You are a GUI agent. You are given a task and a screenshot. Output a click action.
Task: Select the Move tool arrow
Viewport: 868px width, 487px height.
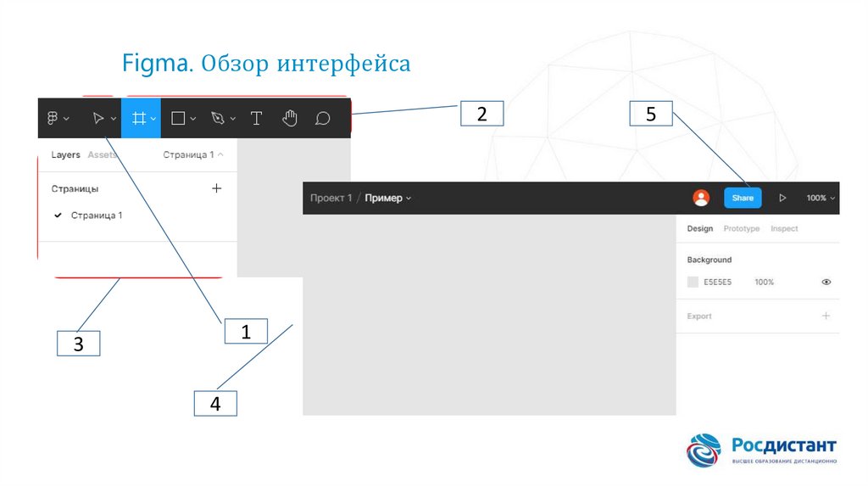point(98,118)
